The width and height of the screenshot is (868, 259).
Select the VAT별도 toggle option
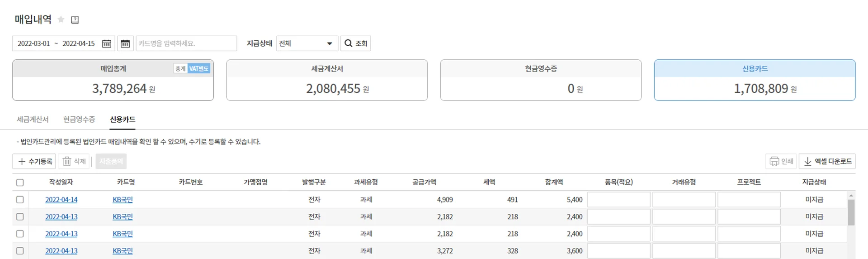(198, 68)
